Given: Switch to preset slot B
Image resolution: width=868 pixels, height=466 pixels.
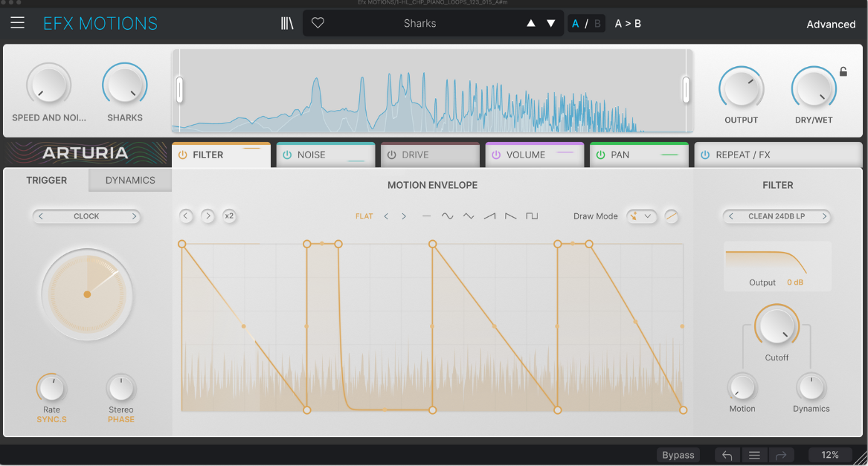Looking at the screenshot, I should tap(597, 23).
